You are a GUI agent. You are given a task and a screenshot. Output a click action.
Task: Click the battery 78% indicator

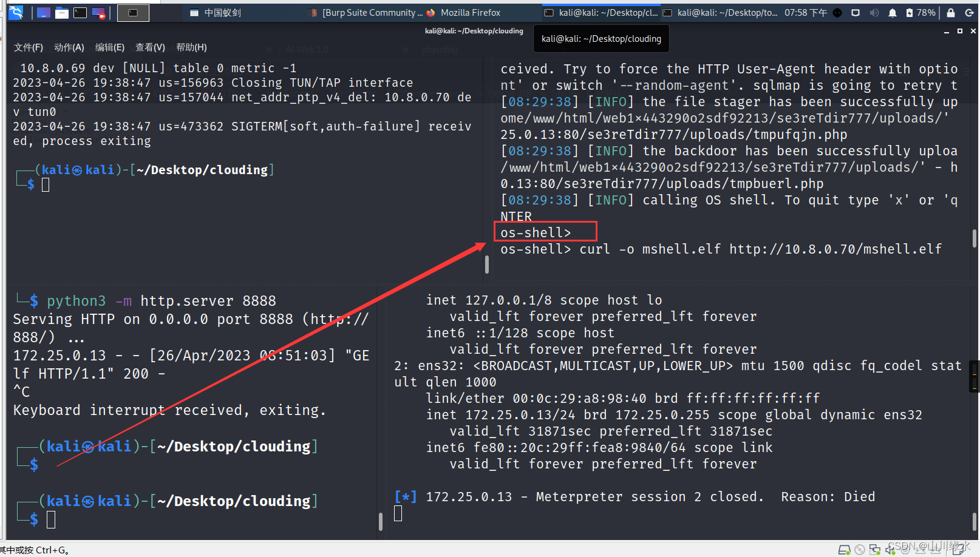tap(920, 13)
